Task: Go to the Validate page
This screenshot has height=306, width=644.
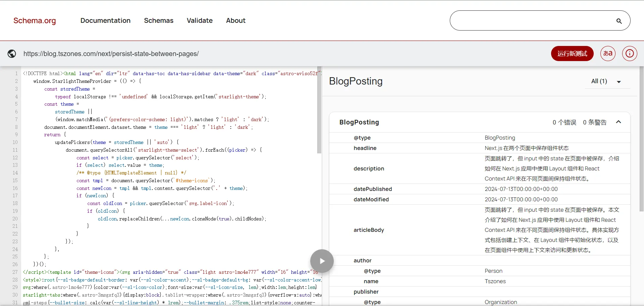Action: click(x=200, y=20)
